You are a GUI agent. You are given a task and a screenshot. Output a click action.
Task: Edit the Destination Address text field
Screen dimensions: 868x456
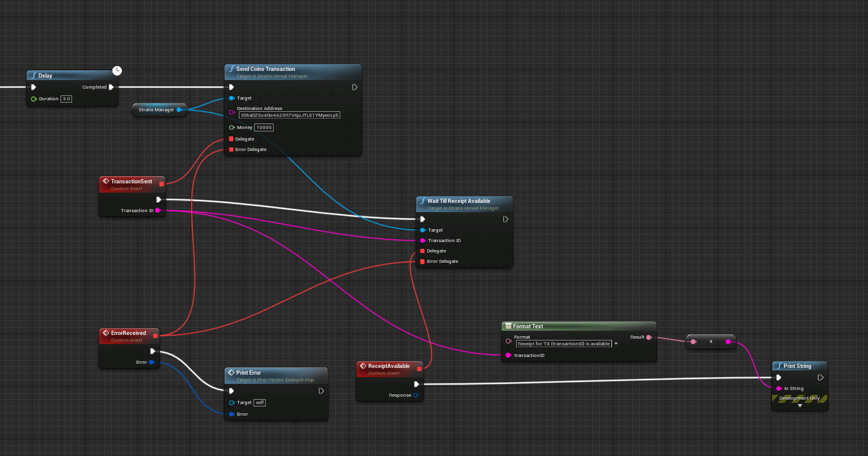290,115
